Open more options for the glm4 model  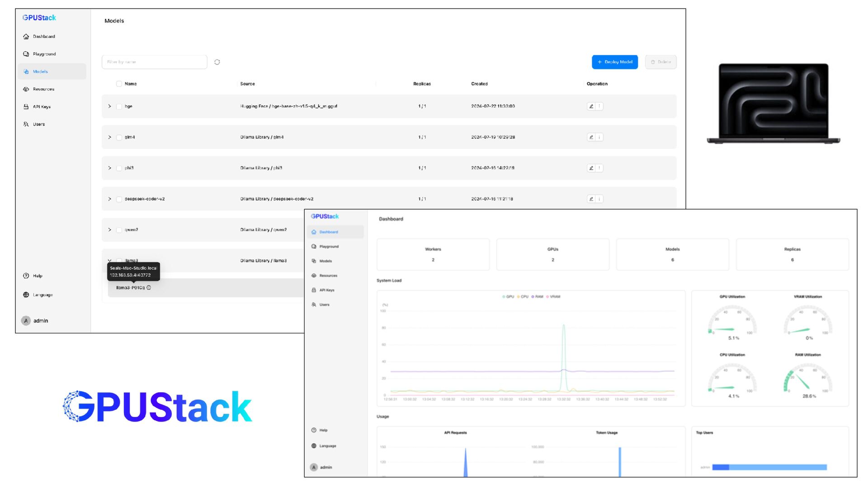(599, 137)
